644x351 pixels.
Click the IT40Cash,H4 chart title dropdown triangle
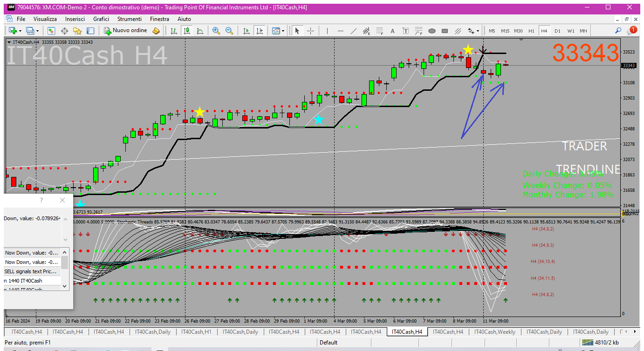(9, 42)
